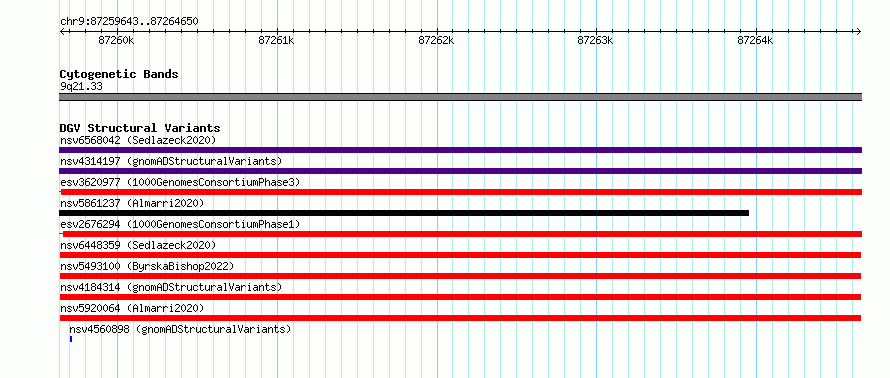Click the 9q21.33 band label

point(81,87)
